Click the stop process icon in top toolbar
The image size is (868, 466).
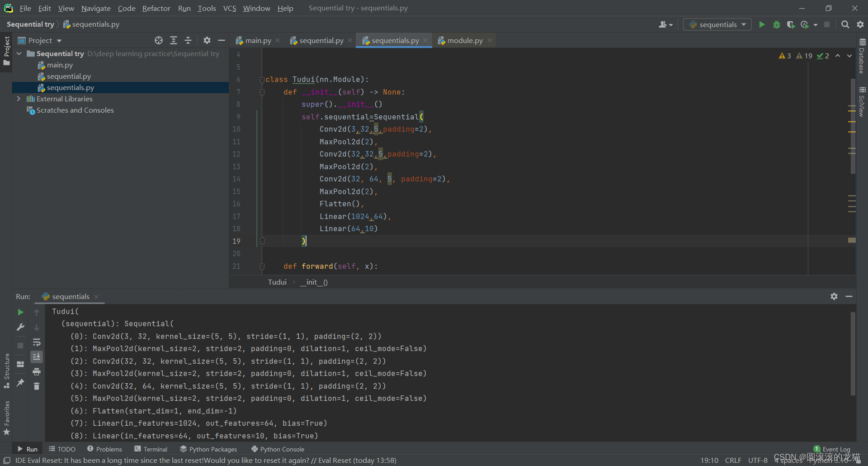(x=827, y=24)
